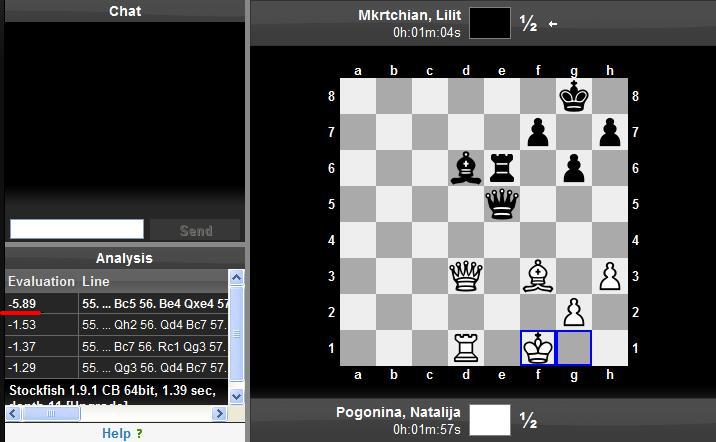
Task: Select the white king on f1
Action: click(x=538, y=348)
